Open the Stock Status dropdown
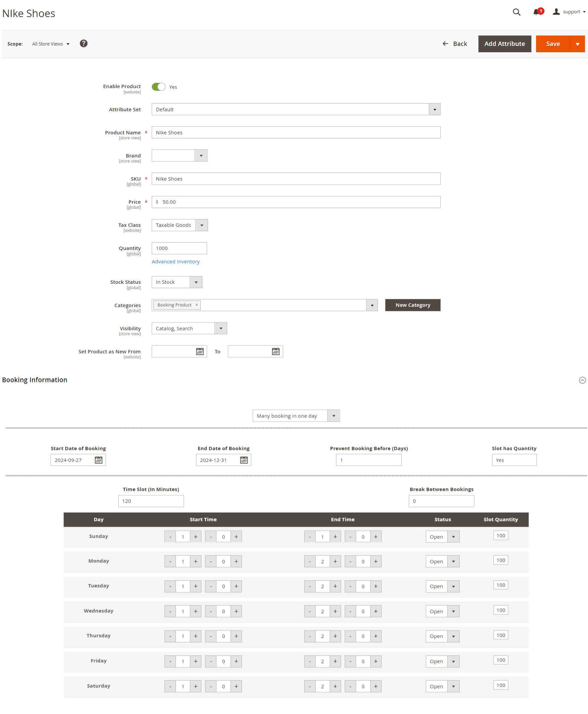The width and height of the screenshot is (588, 714). 177,282
